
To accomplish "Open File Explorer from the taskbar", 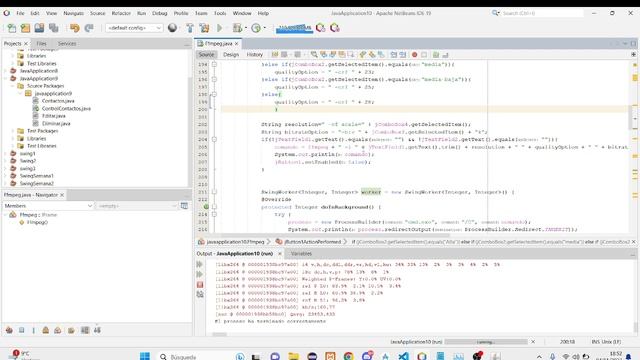I will coord(293,356).
